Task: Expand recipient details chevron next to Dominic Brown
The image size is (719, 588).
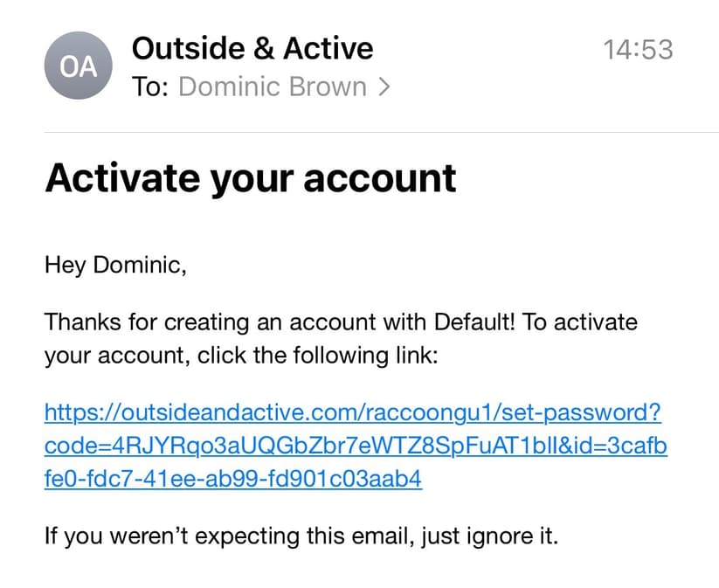Action: 384,87
